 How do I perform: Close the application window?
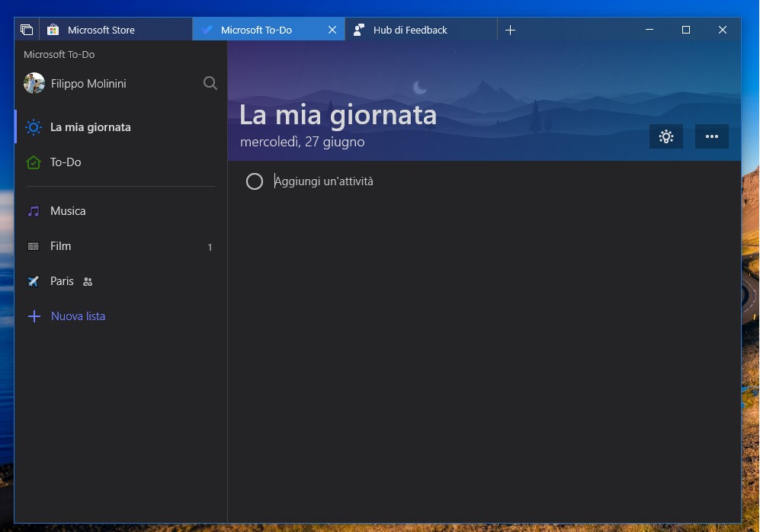(722, 30)
